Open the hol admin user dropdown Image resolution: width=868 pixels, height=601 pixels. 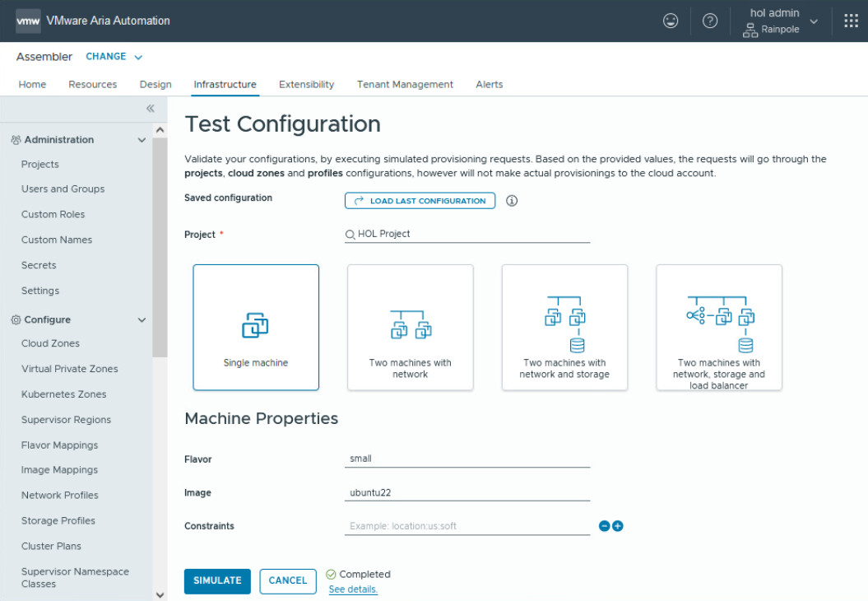click(x=781, y=21)
